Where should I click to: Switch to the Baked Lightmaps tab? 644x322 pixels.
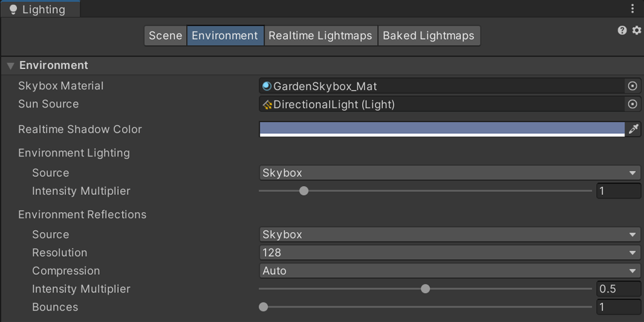click(428, 36)
